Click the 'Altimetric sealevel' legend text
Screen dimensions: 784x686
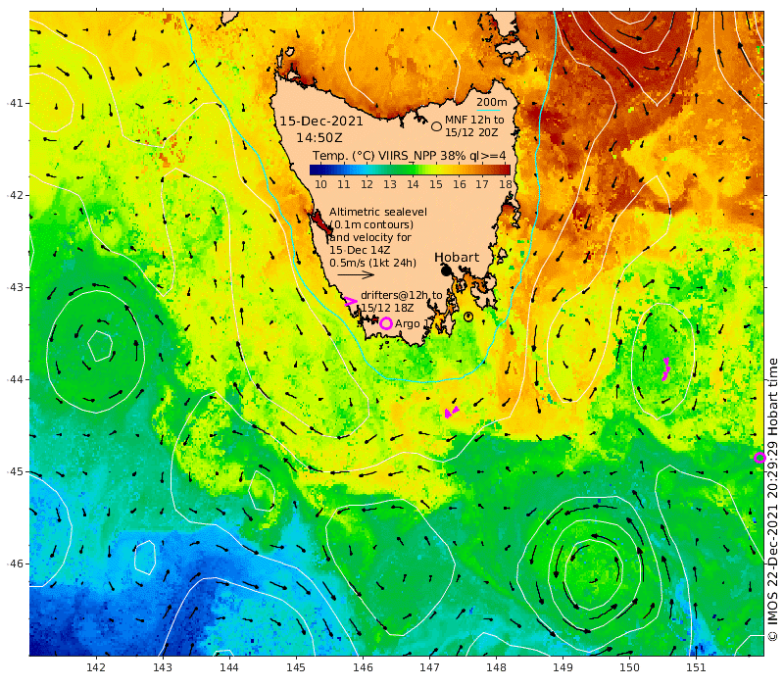tap(378, 212)
